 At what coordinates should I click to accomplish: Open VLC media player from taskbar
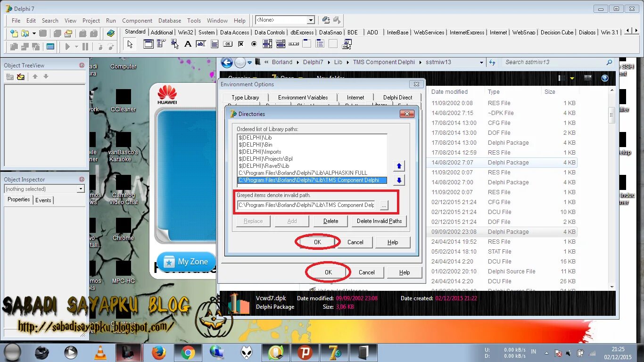tap(100, 352)
